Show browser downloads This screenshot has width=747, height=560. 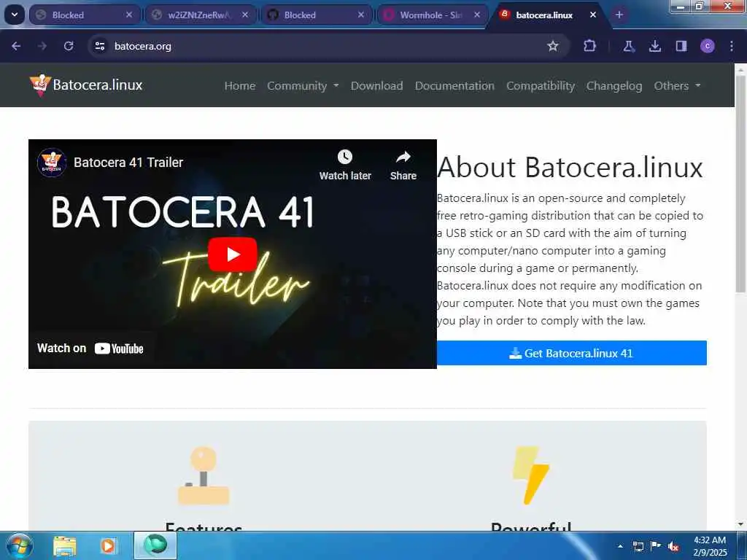tap(655, 46)
